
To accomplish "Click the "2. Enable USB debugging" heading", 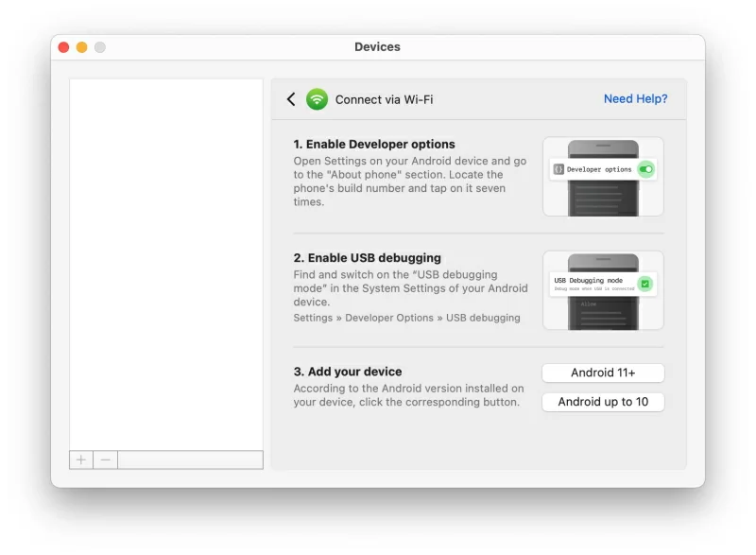I will pyautogui.click(x=367, y=258).
